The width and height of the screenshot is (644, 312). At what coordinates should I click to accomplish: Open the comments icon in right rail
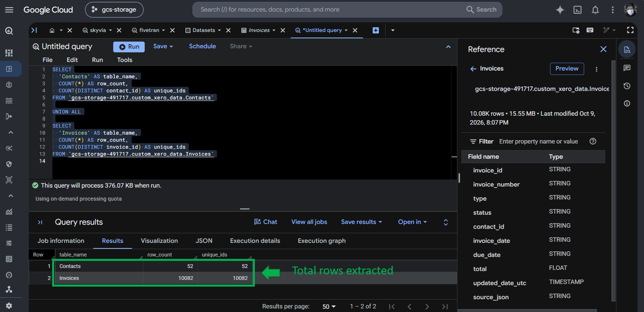(x=627, y=68)
